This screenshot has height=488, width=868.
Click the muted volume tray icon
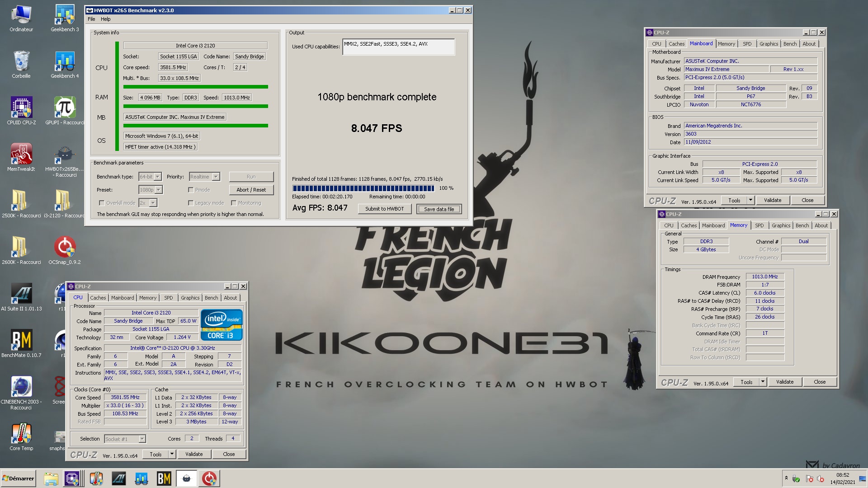(821, 479)
